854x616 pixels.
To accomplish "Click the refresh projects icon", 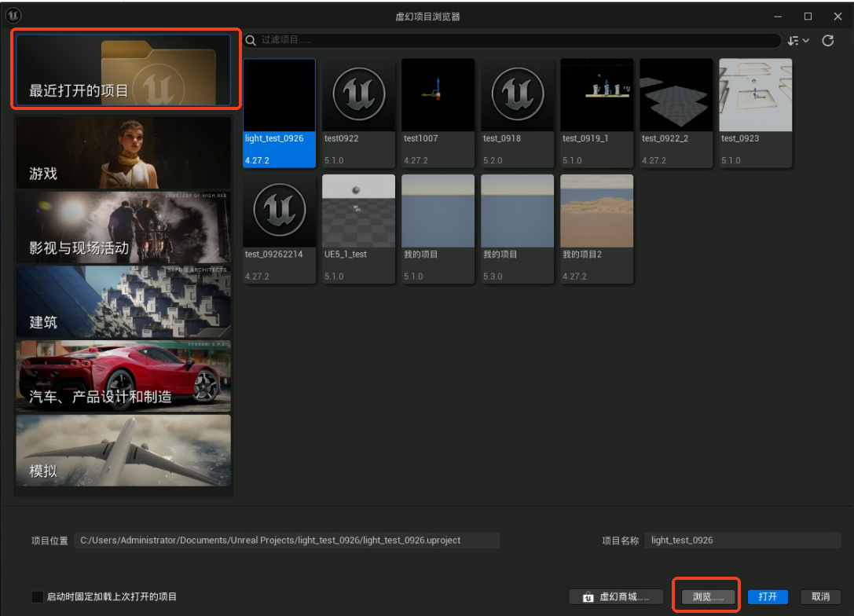I will 827,41.
